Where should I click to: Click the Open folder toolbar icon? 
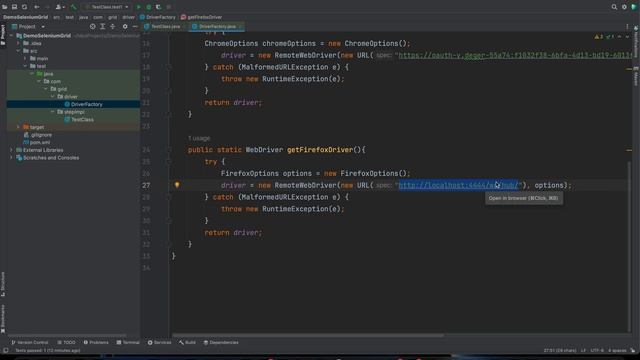(x=4, y=7)
